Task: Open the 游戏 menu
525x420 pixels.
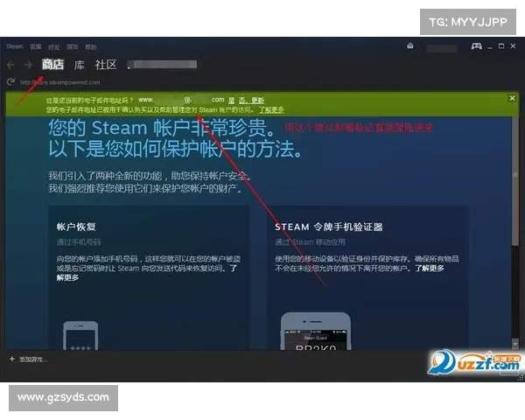Action: (72, 46)
